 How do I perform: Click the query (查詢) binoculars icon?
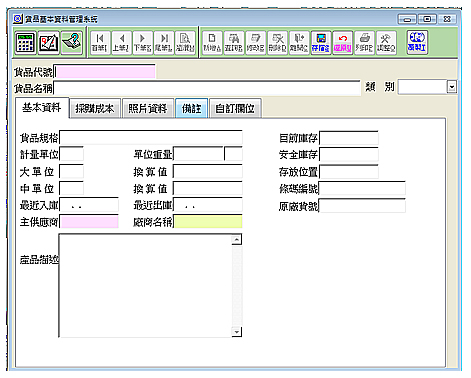(234, 42)
